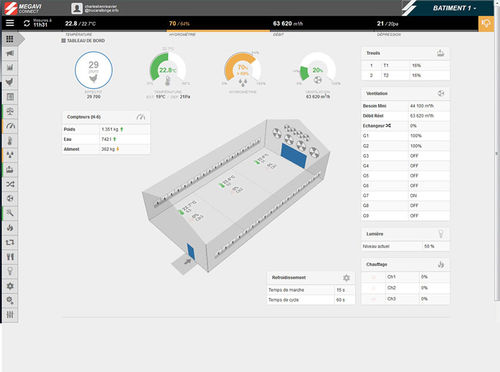Viewport: 500px width, 372px height.
Task: Click the T2 row in Treuils
Action: point(405,75)
